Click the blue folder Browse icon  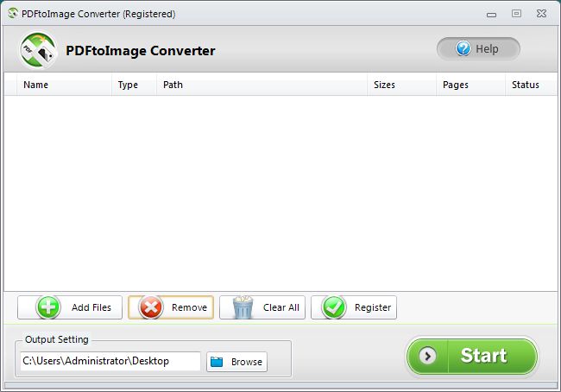click(x=217, y=362)
